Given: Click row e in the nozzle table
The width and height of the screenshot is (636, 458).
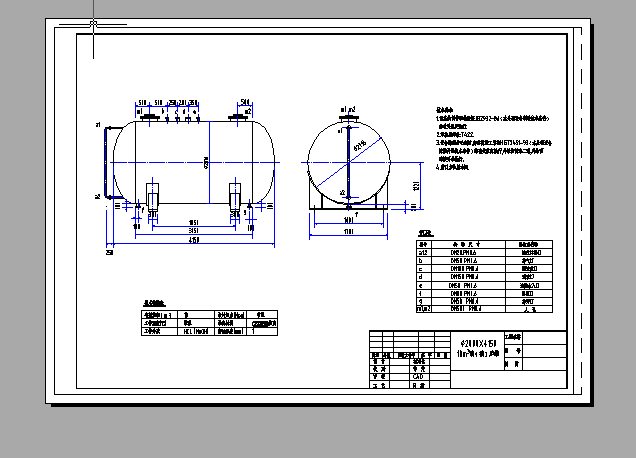Looking at the screenshot, I should point(484,285).
